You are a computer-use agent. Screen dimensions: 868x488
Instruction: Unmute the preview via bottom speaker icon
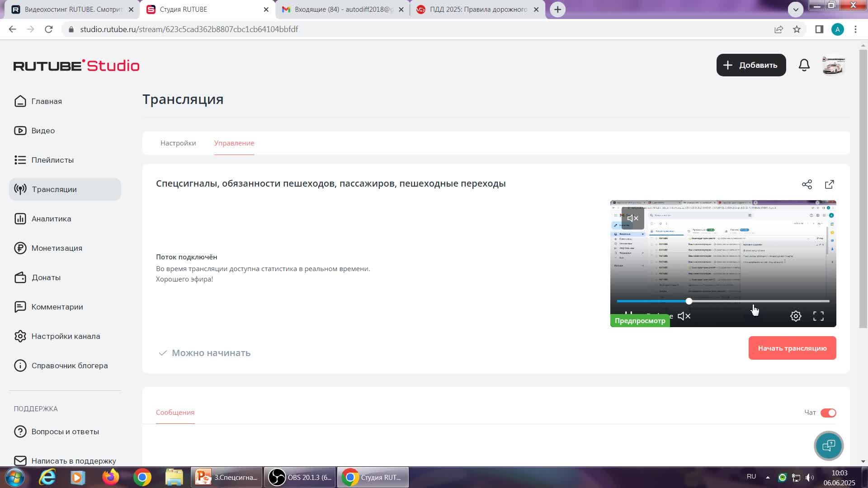[684, 316]
